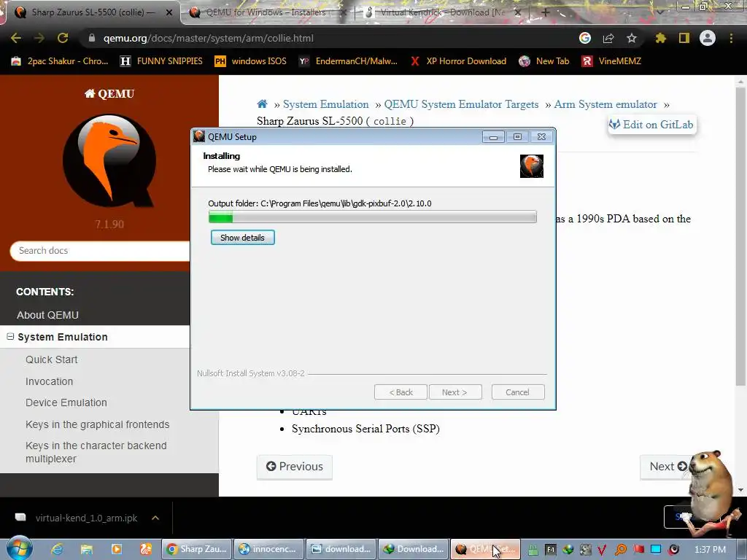Open Windows Explorer folder icon in taskbar
Screen dimensions: 747x560
pos(86,549)
